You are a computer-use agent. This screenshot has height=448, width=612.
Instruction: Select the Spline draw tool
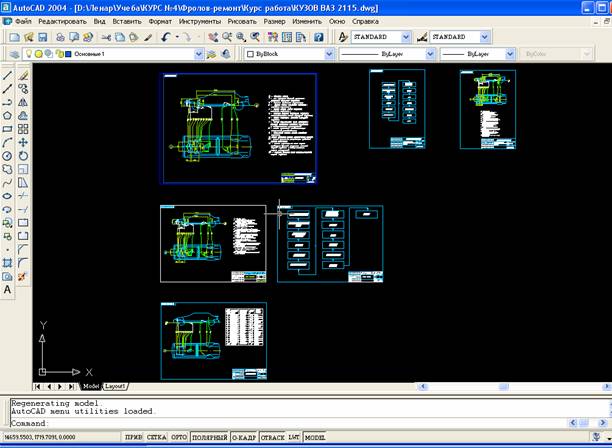7,183
